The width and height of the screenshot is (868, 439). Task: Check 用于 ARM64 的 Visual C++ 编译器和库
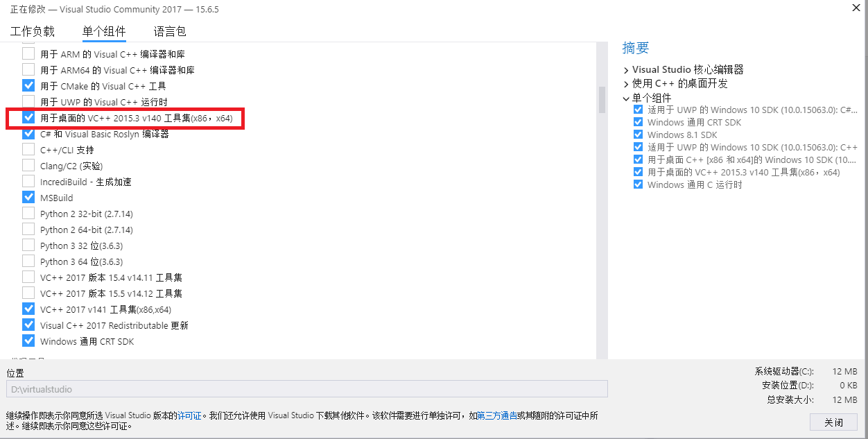[x=28, y=69]
